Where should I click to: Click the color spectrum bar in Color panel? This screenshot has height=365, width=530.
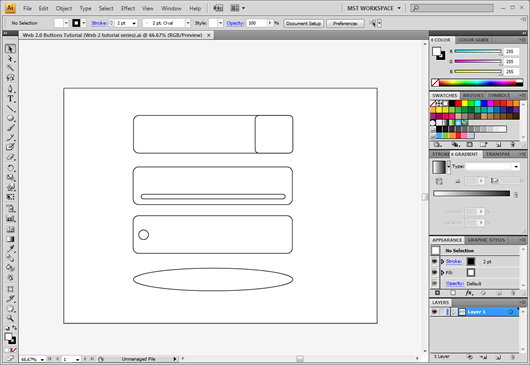(x=477, y=82)
